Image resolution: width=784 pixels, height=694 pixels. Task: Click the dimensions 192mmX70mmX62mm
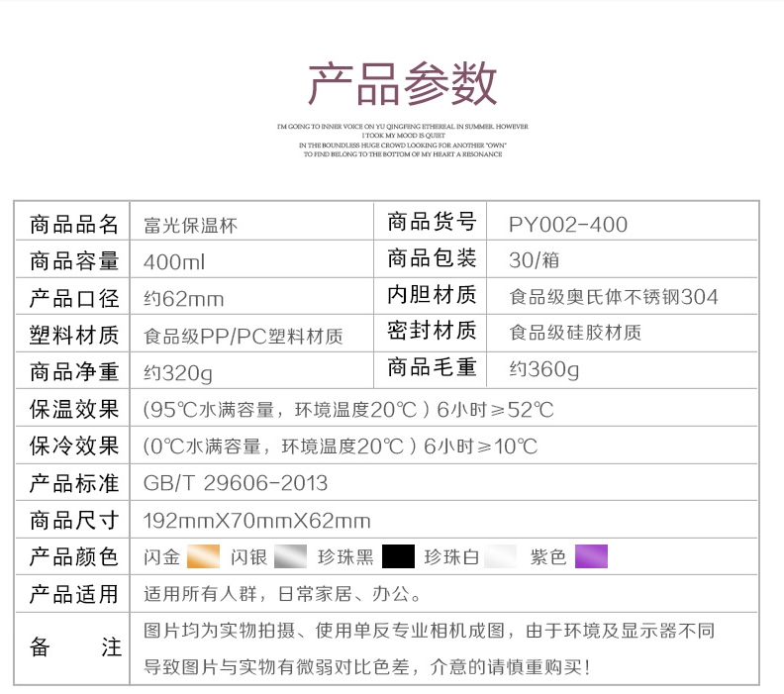point(257,521)
